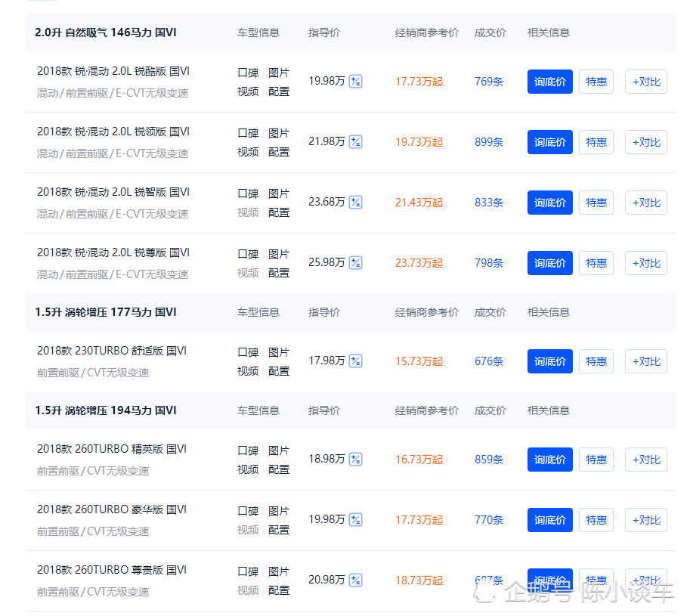Open price calculator for 锐·混动 锐酷版 19.98万
690x616 pixels.
356,82
